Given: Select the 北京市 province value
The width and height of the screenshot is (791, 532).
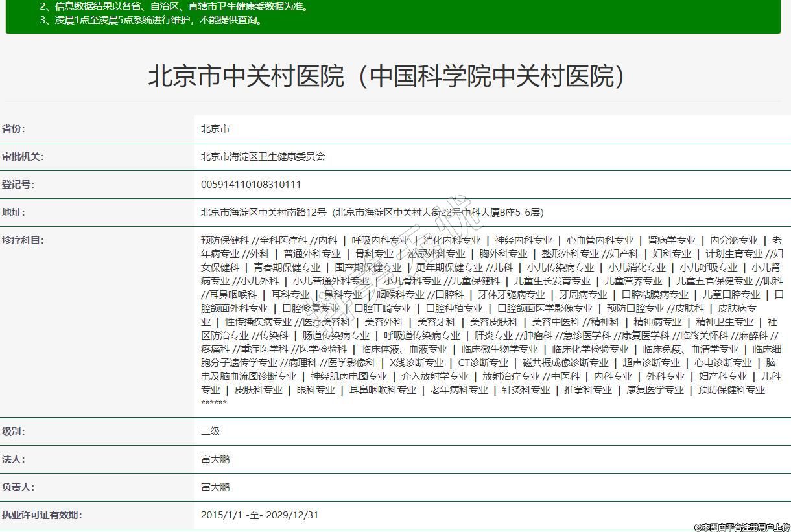Looking at the screenshot, I should 215,129.
